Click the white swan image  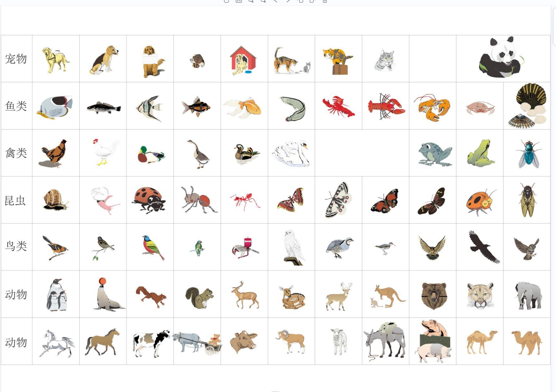pos(291,153)
